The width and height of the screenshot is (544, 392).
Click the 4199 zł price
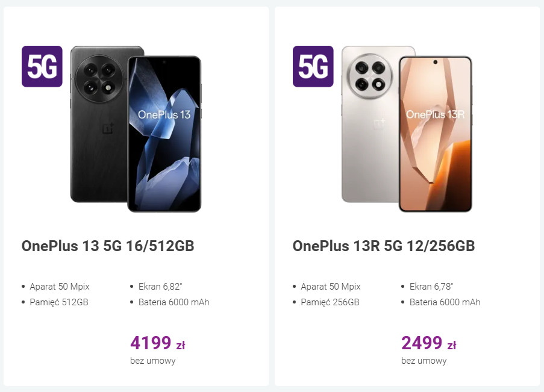(157, 343)
